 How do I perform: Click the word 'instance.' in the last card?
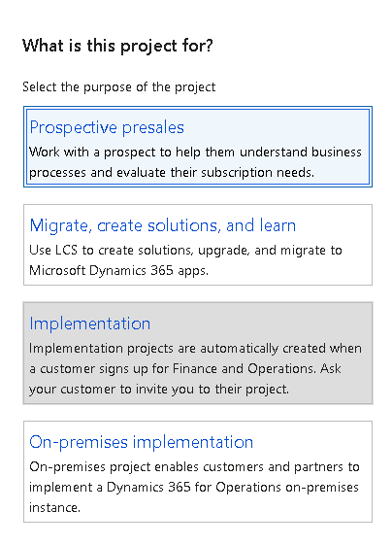point(55,508)
